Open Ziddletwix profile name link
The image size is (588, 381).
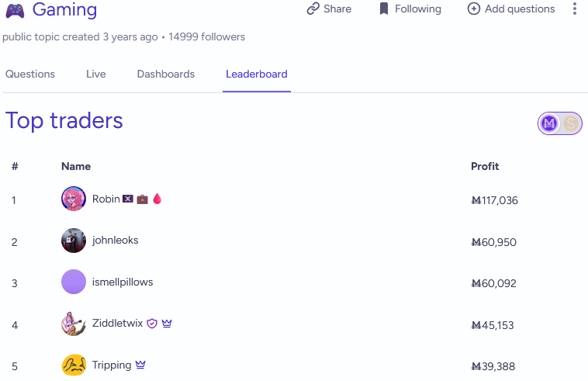pyautogui.click(x=117, y=323)
